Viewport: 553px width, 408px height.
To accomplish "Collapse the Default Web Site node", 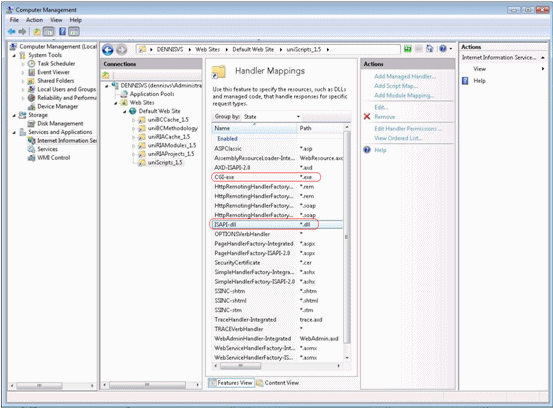I will coord(124,112).
